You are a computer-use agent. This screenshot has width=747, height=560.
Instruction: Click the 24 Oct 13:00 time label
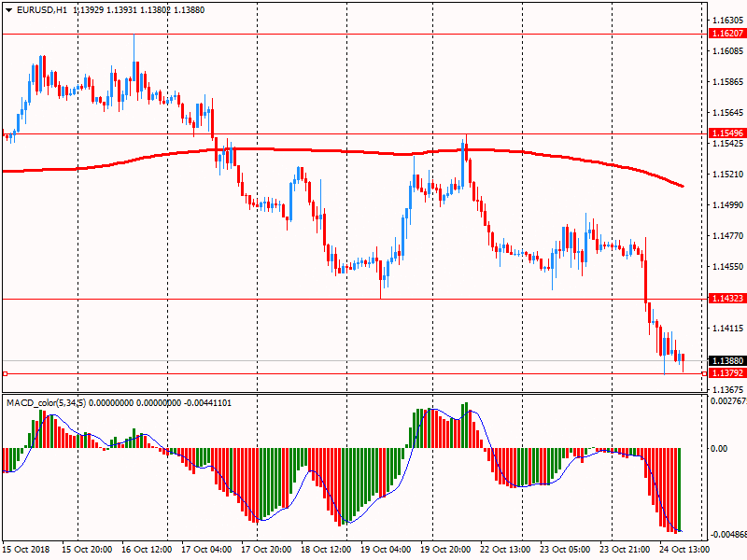click(685, 550)
